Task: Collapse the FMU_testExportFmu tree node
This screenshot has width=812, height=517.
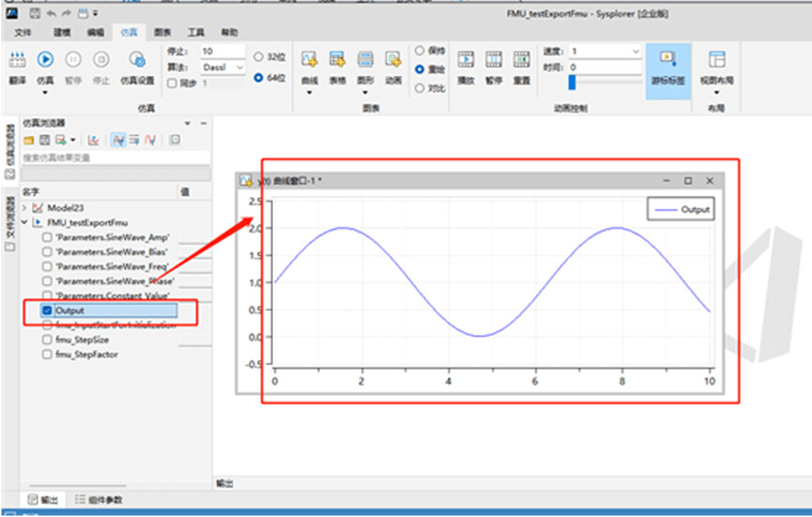Action: (24, 222)
